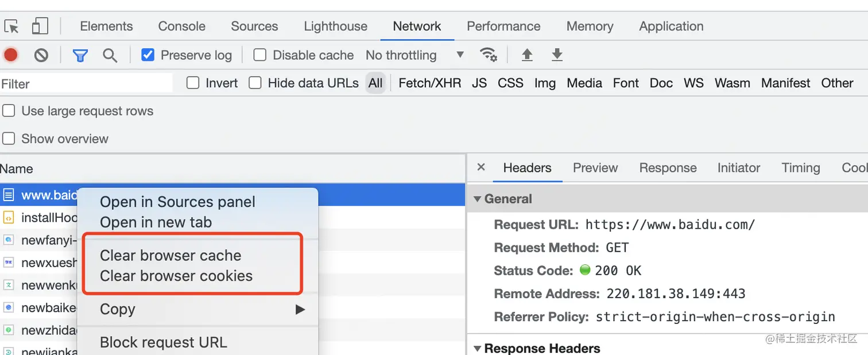
Task: Check the Hide data URLs option
Action: (x=255, y=83)
